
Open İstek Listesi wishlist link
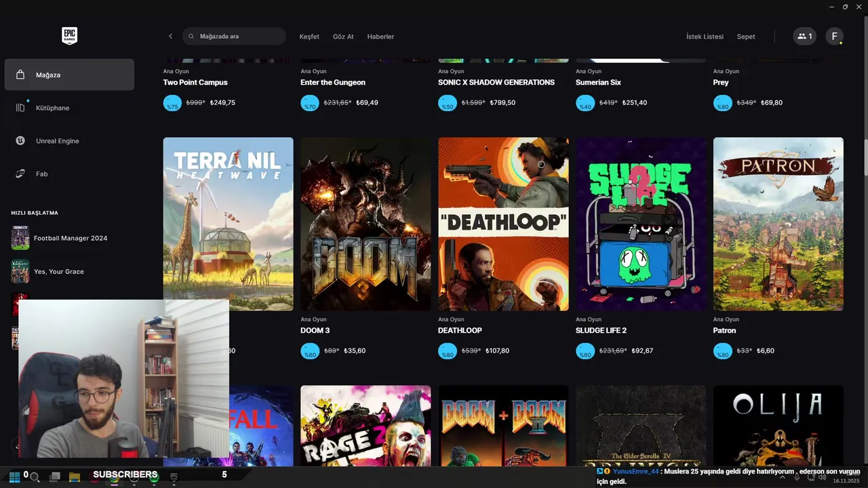click(705, 37)
